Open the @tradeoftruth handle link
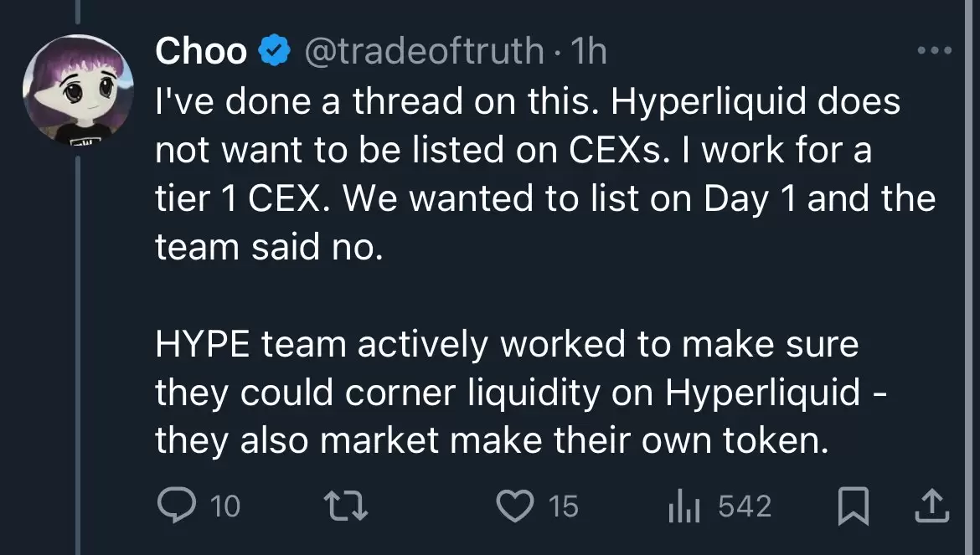This screenshot has height=555, width=980. pyautogui.click(x=425, y=50)
